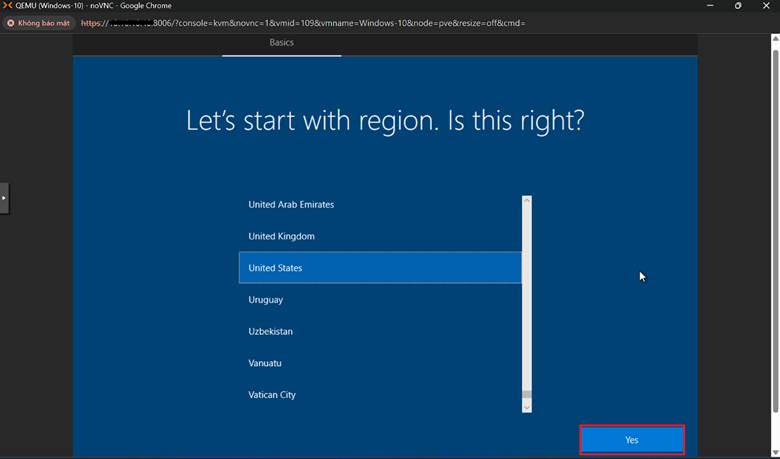The image size is (780, 459).
Task: Minimize the Chrome window
Action: 708,6
